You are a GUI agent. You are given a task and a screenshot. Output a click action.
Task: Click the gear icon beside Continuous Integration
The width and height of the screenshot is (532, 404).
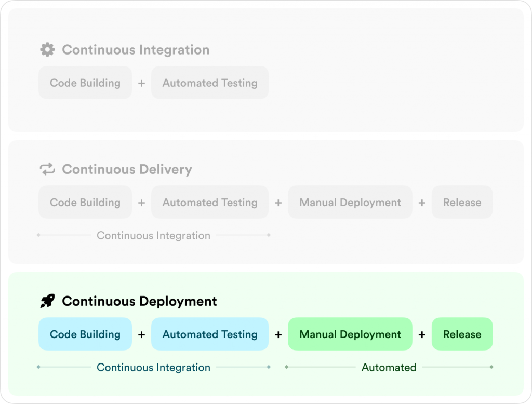(x=47, y=49)
